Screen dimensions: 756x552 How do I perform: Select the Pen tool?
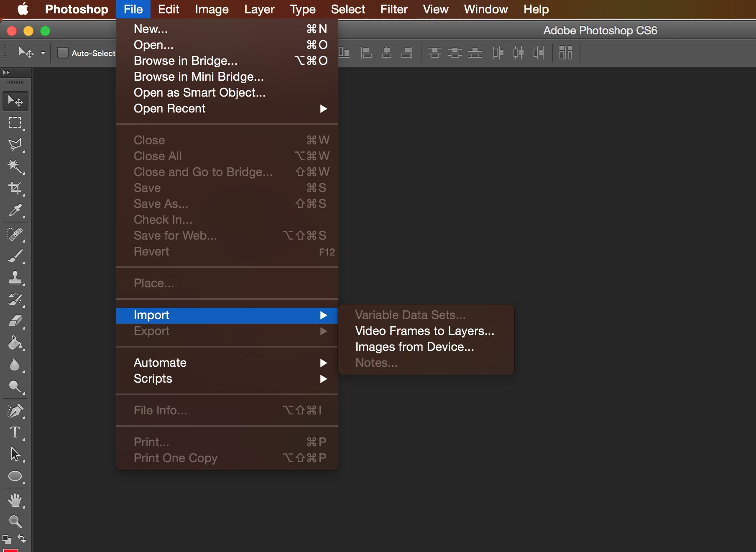click(x=15, y=411)
